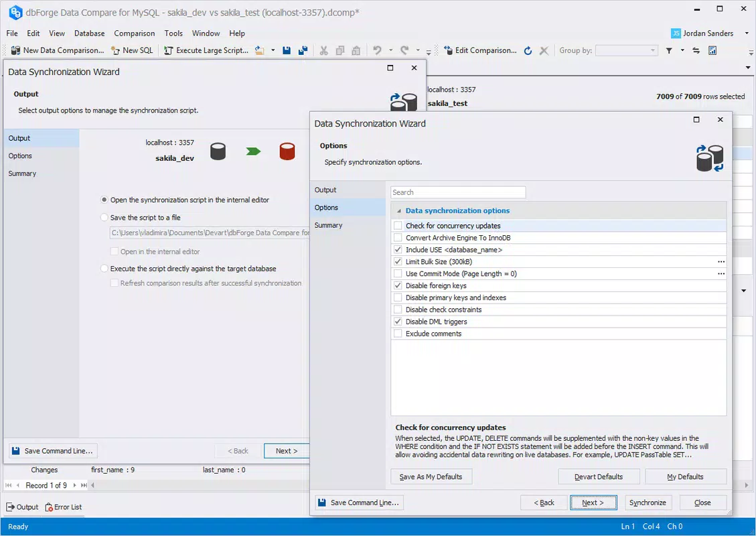Open the File menu
756x536 pixels.
pos(12,33)
